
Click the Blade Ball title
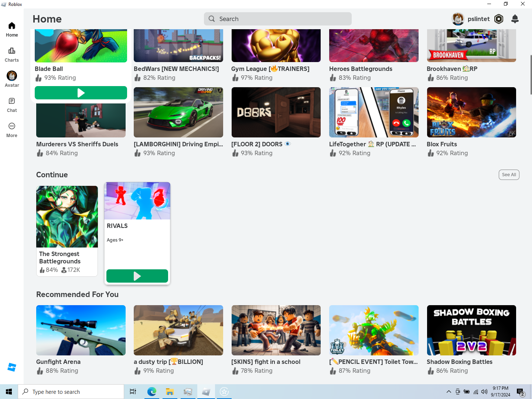pos(49,69)
